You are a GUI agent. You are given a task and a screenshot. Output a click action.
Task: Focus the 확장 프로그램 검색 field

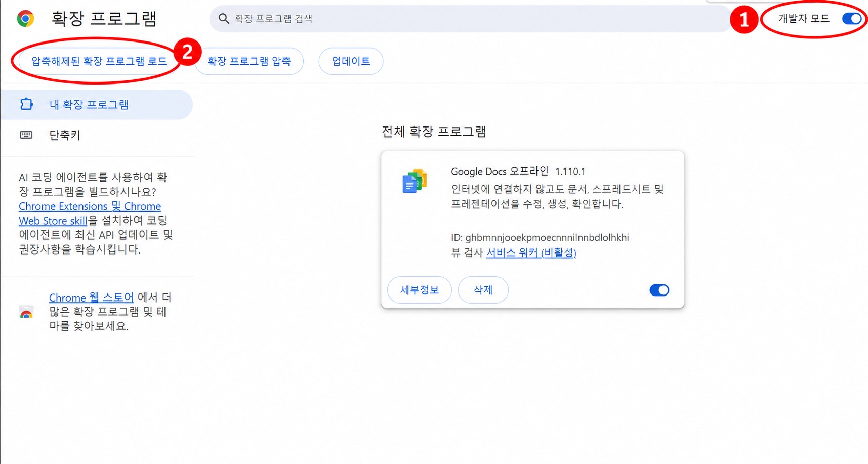(471, 19)
